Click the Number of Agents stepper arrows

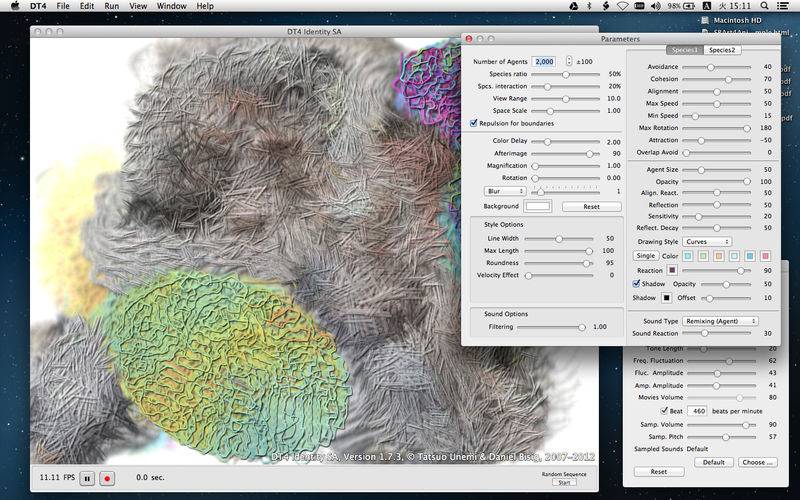pos(569,61)
